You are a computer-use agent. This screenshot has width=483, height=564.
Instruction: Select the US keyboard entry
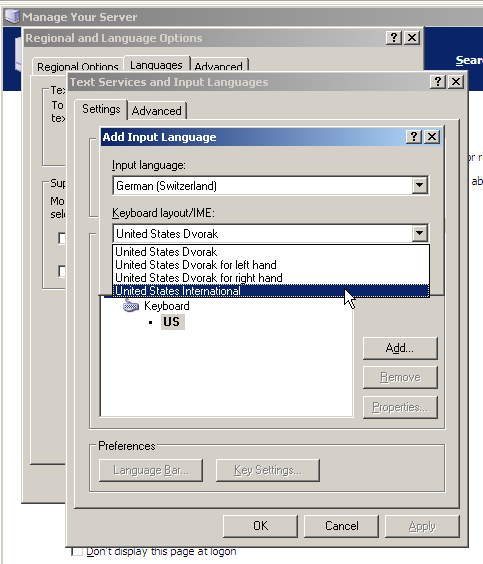(x=172, y=322)
